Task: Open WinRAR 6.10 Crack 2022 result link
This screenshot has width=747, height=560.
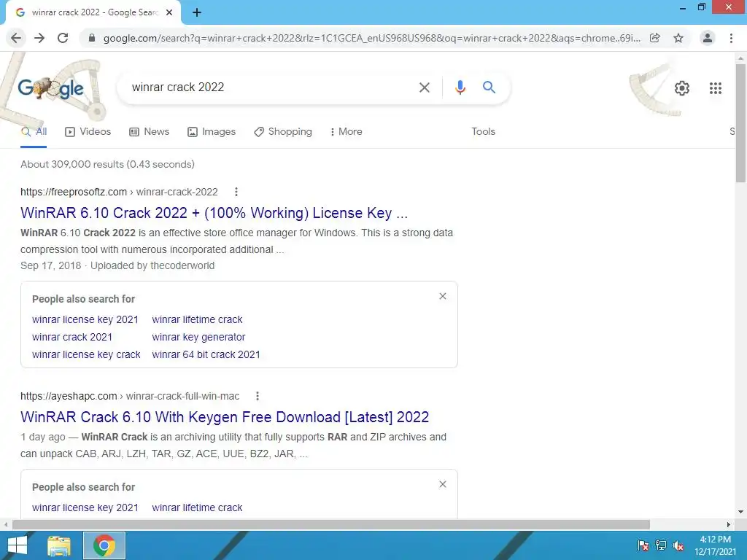Action: [x=214, y=213]
